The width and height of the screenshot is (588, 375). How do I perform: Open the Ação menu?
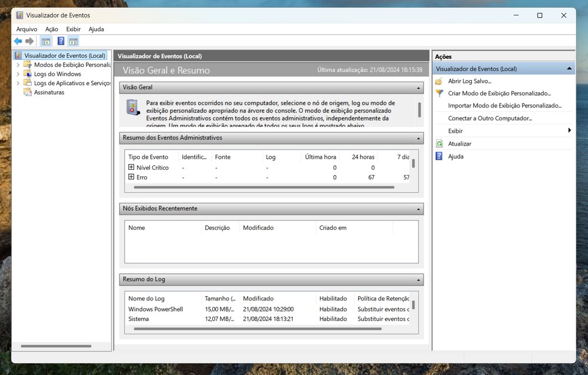tap(52, 29)
